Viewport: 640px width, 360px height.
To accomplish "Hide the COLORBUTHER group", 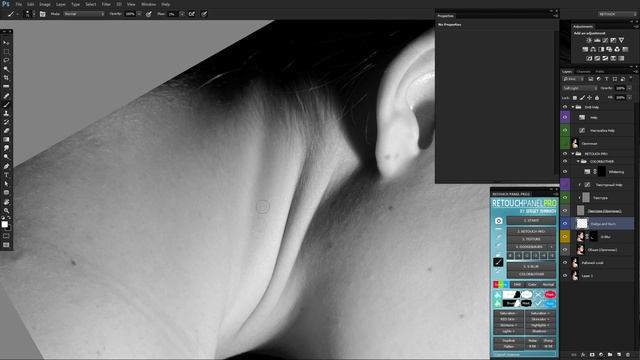I will 565,162.
